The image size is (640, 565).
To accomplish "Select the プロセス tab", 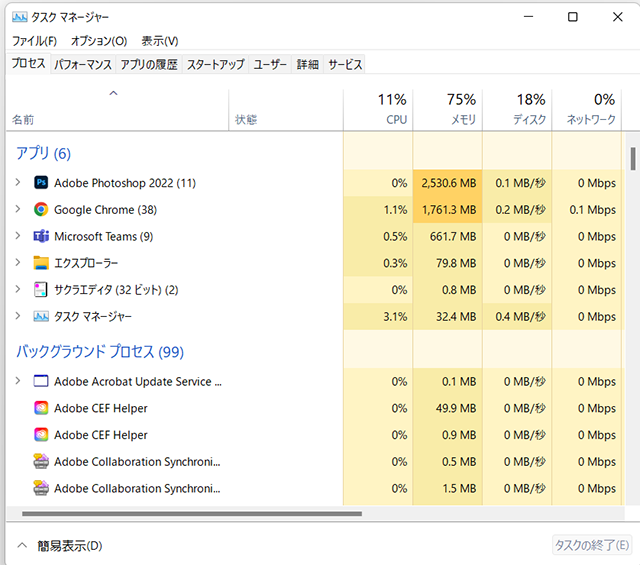I will [x=28, y=63].
